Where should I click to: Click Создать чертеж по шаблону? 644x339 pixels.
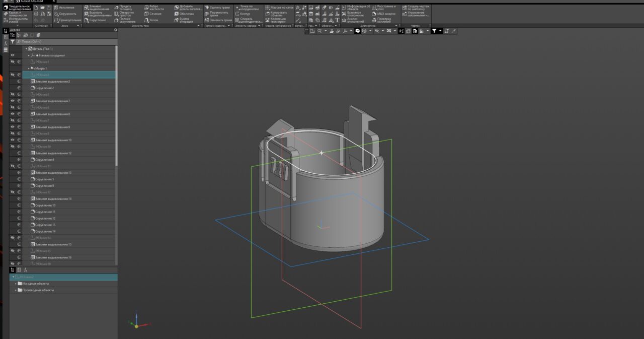coord(416,8)
